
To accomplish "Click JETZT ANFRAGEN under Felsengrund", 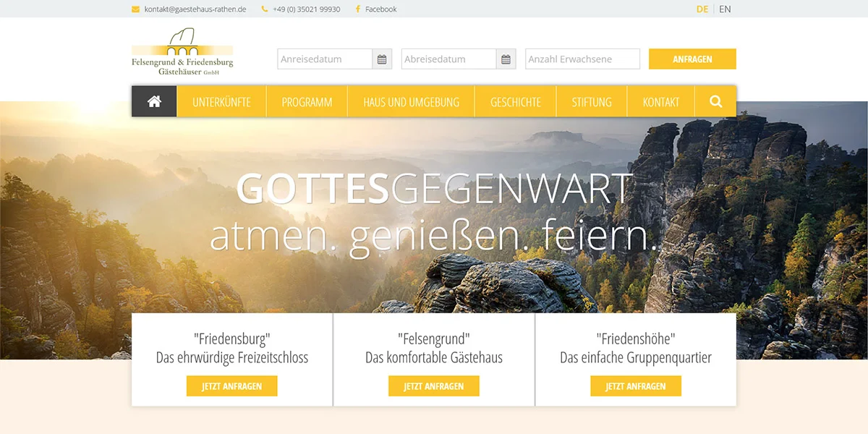I will [x=433, y=386].
